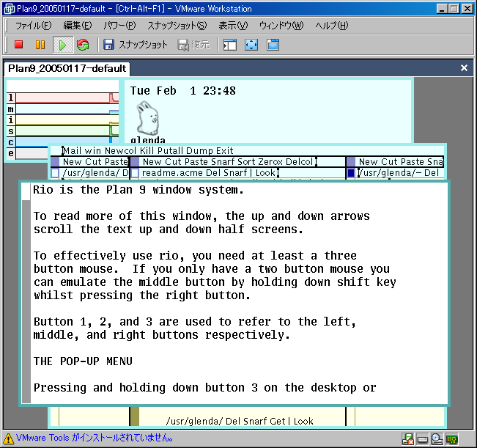Click the 'i' interrupt graph in stats

(x=67, y=120)
